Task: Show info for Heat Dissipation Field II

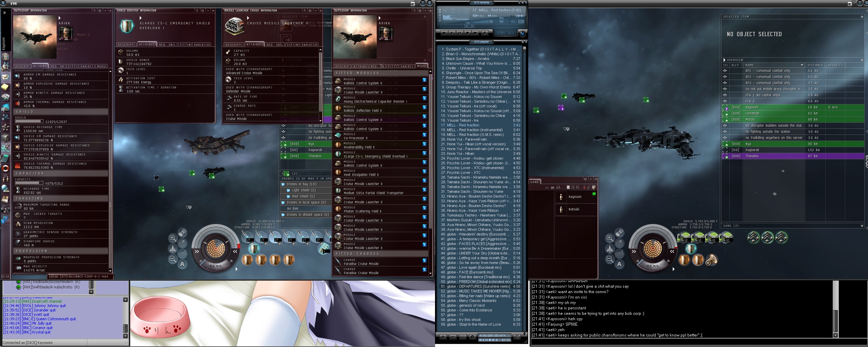Action: pos(425,171)
